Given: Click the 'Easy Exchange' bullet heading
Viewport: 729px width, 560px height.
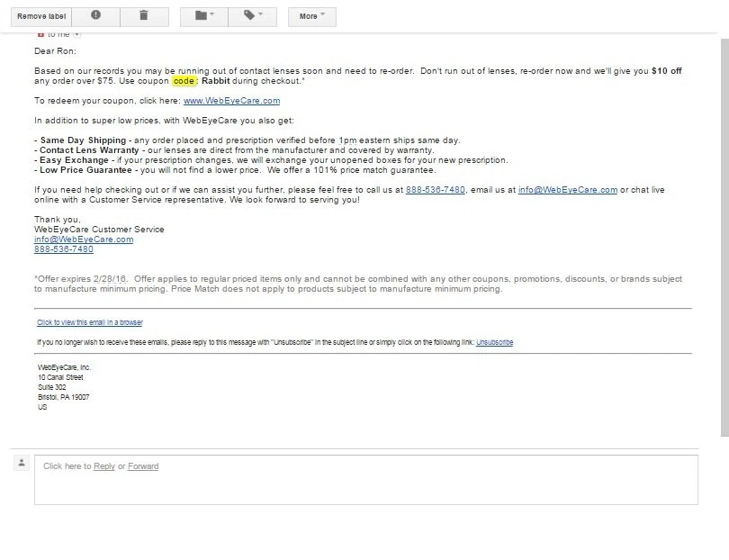Looking at the screenshot, I should point(74,160).
